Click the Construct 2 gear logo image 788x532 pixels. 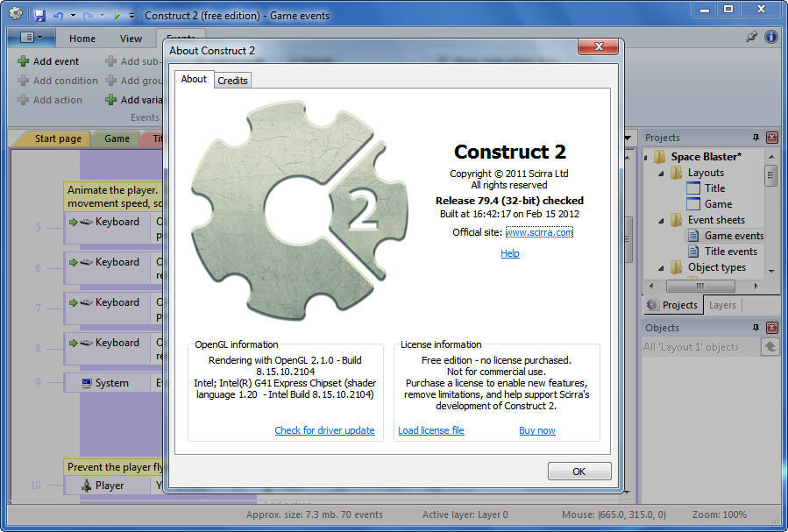tap(299, 210)
